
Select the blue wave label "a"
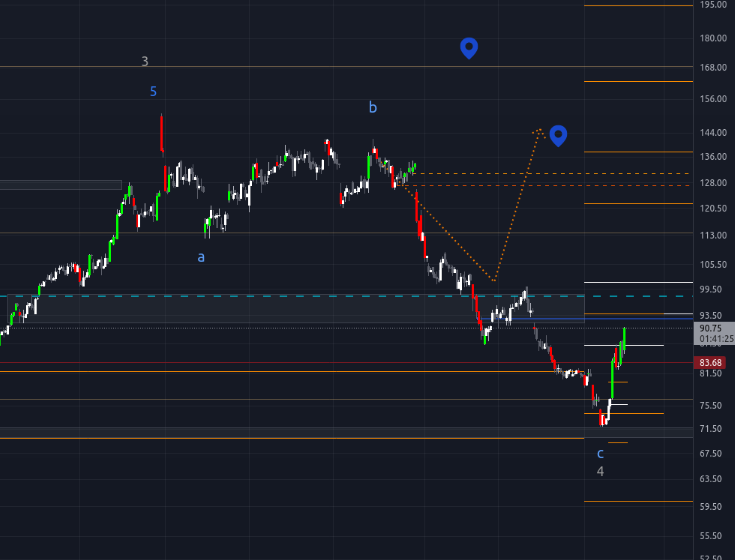click(201, 257)
